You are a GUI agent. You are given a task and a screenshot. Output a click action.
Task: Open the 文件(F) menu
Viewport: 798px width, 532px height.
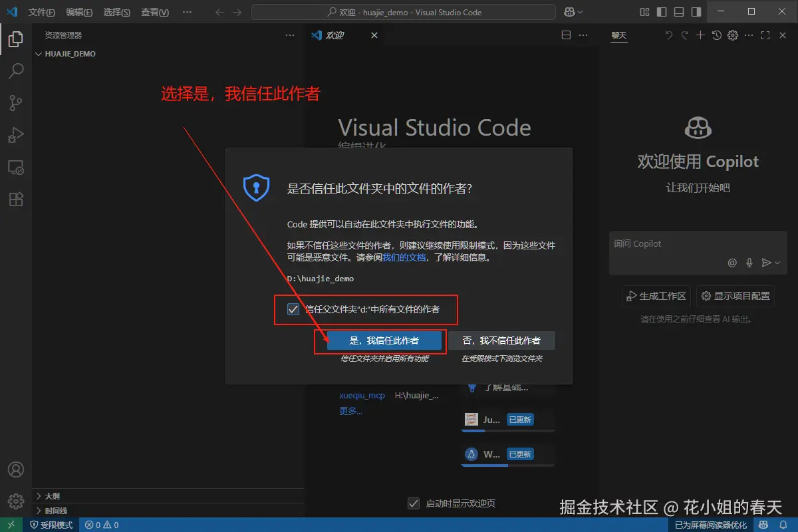pos(42,12)
